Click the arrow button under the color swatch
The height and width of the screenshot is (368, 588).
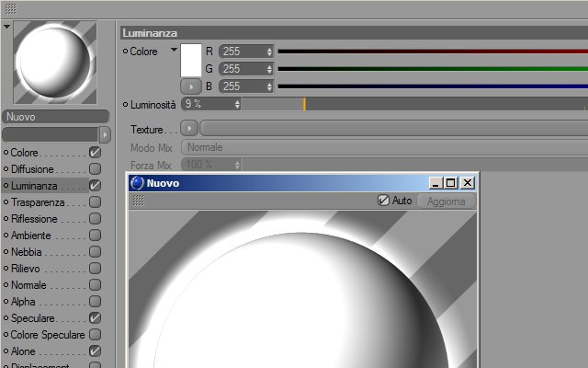pyautogui.click(x=191, y=86)
